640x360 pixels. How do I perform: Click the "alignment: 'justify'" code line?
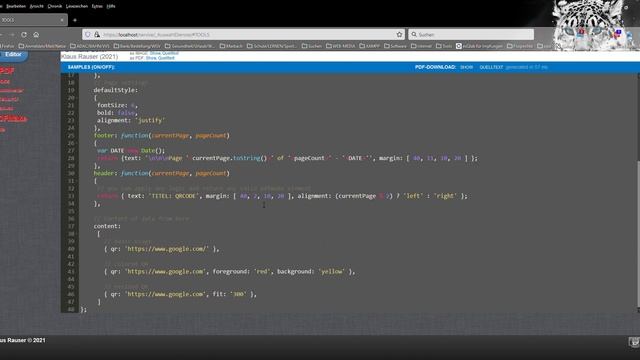[x=131, y=120]
